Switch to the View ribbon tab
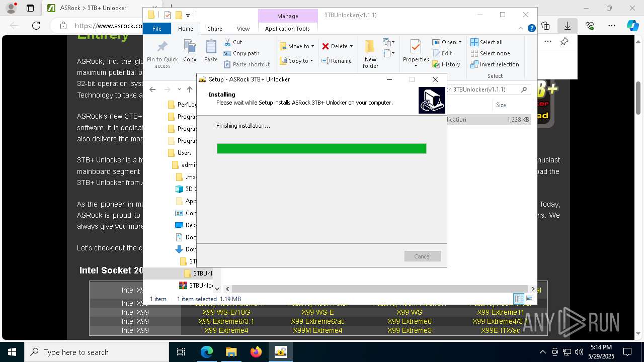Screen dimensions: 644x362 click(x=243, y=29)
